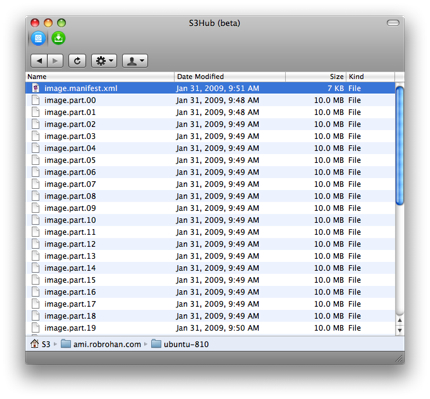Screen dimensions: 430x399
Task: Open the blue transfers window icon
Action: point(38,38)
